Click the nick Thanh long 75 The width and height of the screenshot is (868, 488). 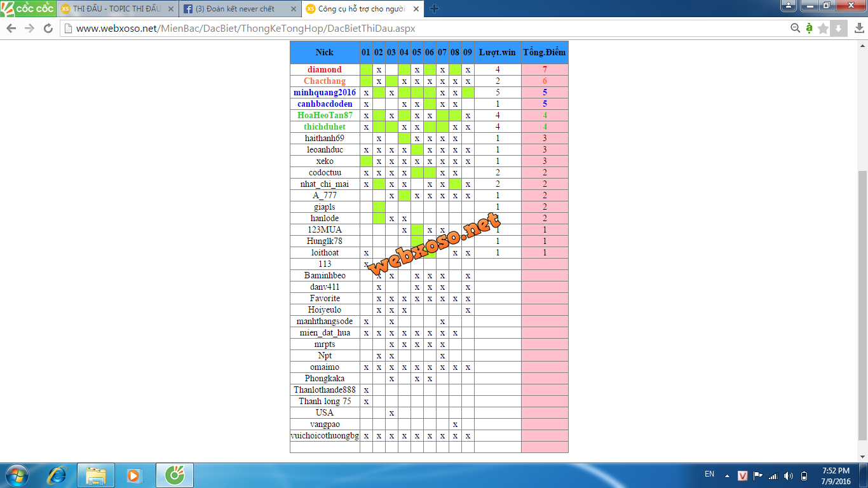pos(325,402)
